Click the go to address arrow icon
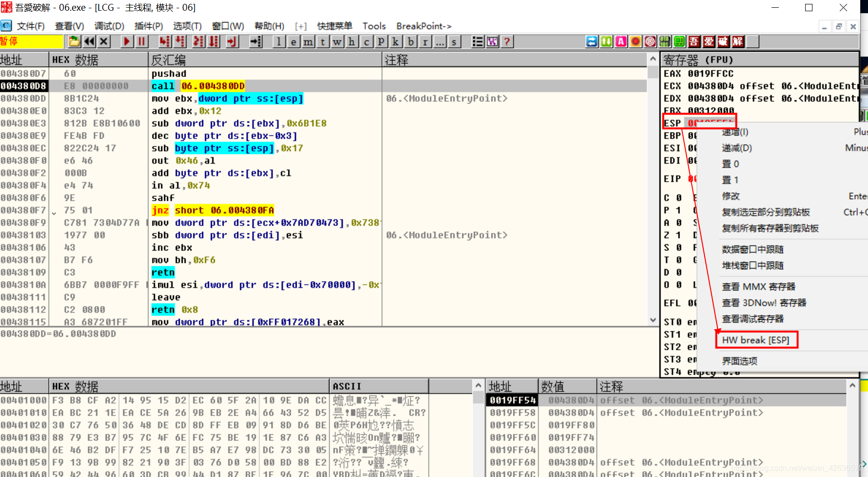 pos(256,41)
